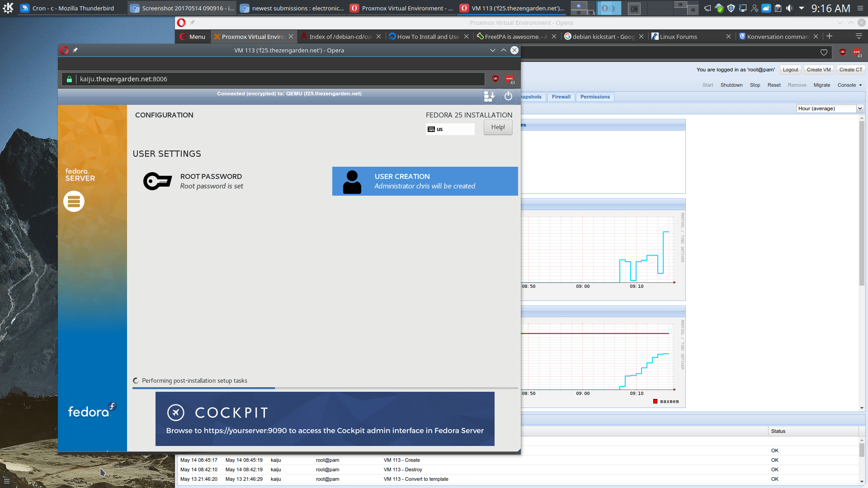The height and width of the screenshot is (488, 868).
Task: Click the highlighted virtual desktop in pager
Action: [609, 8]
